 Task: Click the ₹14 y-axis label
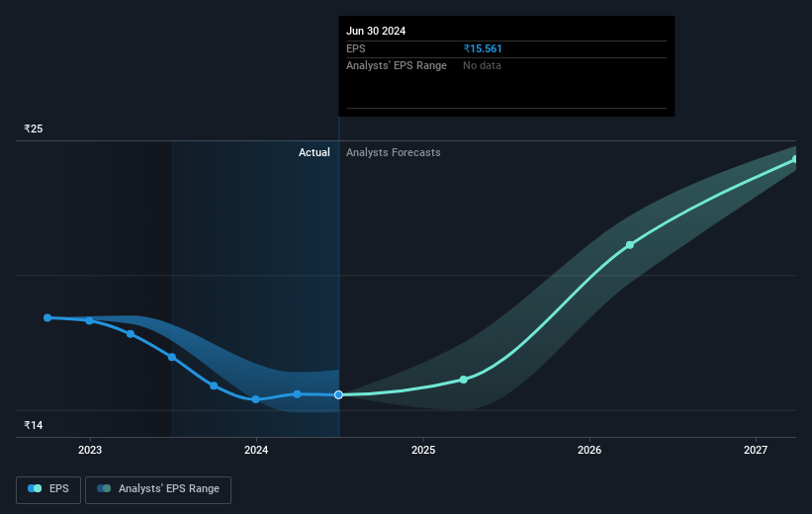(x=34, y=425)
